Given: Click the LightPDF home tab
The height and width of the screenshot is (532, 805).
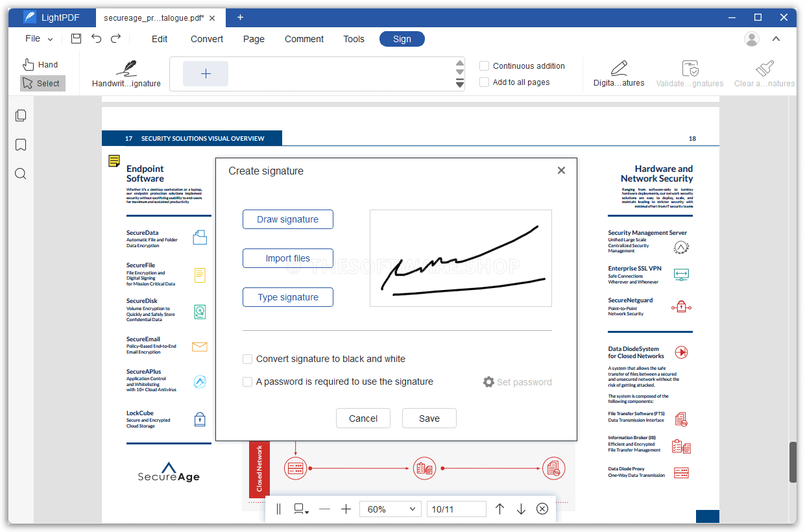Looking at the screenshot, I should (x=52, y=18).
